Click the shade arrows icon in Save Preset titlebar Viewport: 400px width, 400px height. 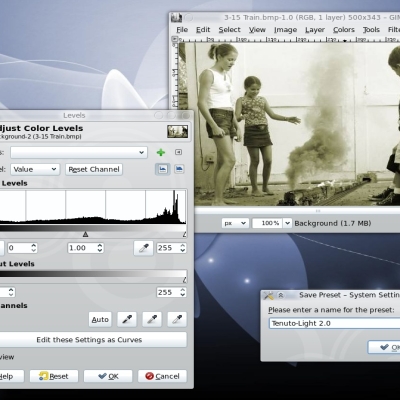click(x=281, y=295)
